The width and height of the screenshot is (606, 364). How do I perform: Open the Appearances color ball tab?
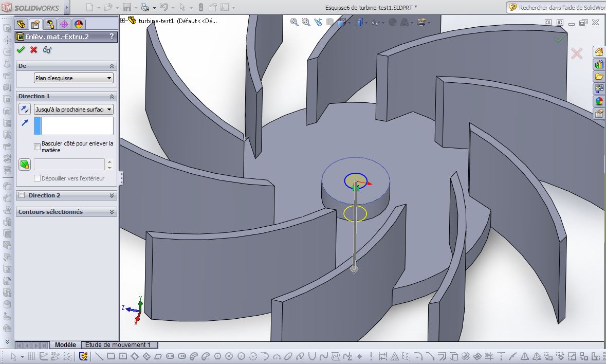tap(79, 24)
